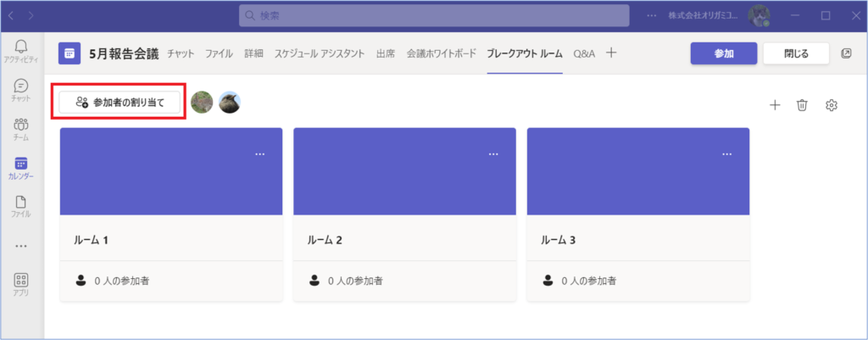Open the Q&A tab
This screenshot has width=868, height=340.
[584, 53]
